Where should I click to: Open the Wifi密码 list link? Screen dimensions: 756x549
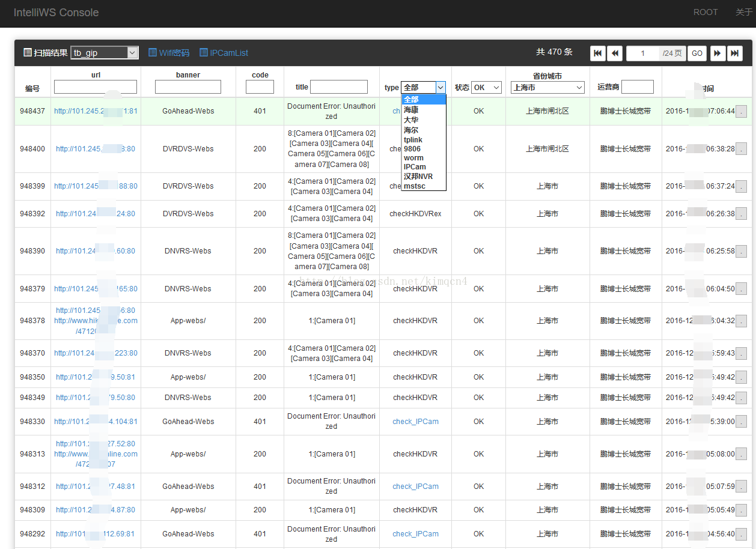point(169,53)
